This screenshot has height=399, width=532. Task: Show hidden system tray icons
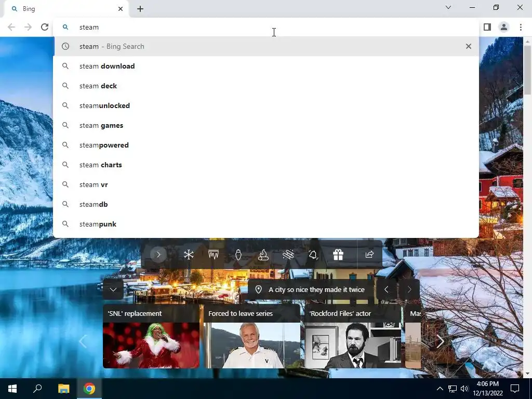[440, 389]
